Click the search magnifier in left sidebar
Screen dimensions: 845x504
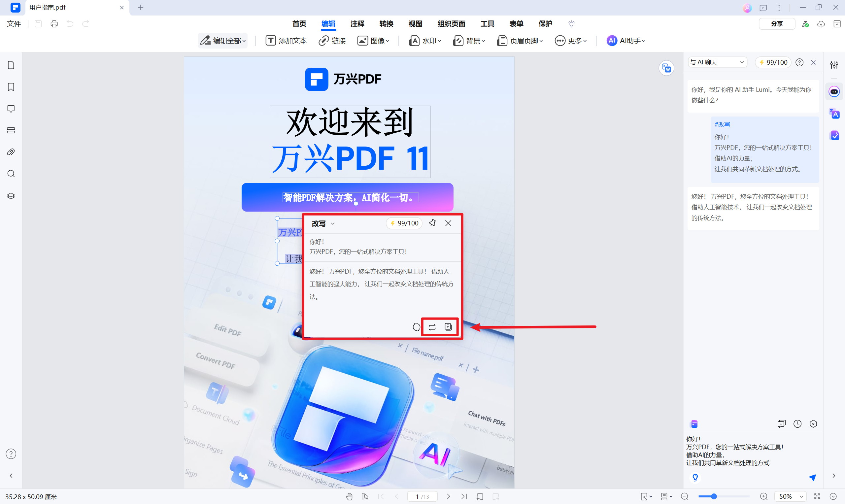[x=11, y=174]
